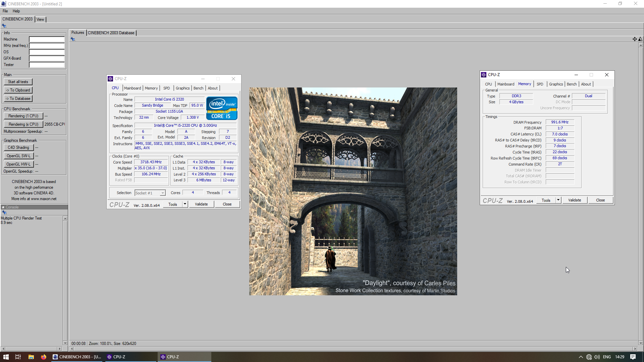Switch to the View tab

[x=40, y=19]
